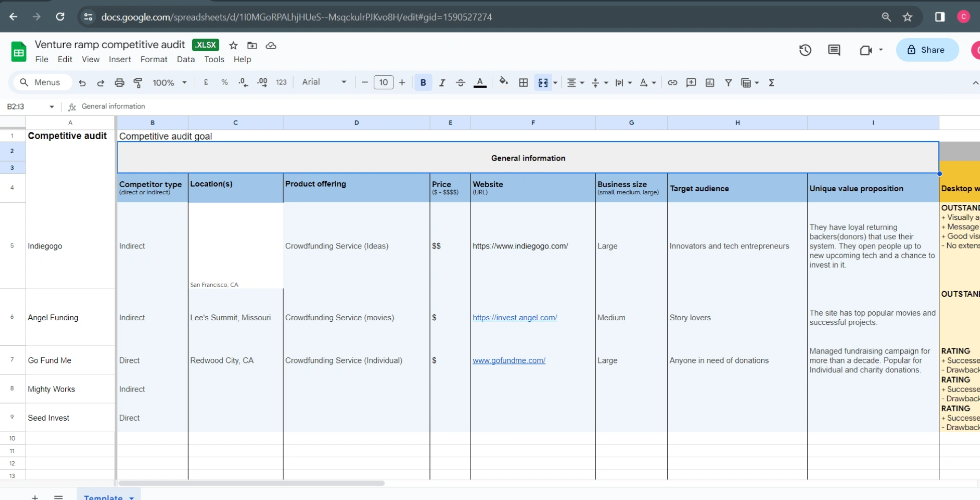The height and width of the screenshot is (500, 980).
Task: Open the borders tool
Action: 523,83
